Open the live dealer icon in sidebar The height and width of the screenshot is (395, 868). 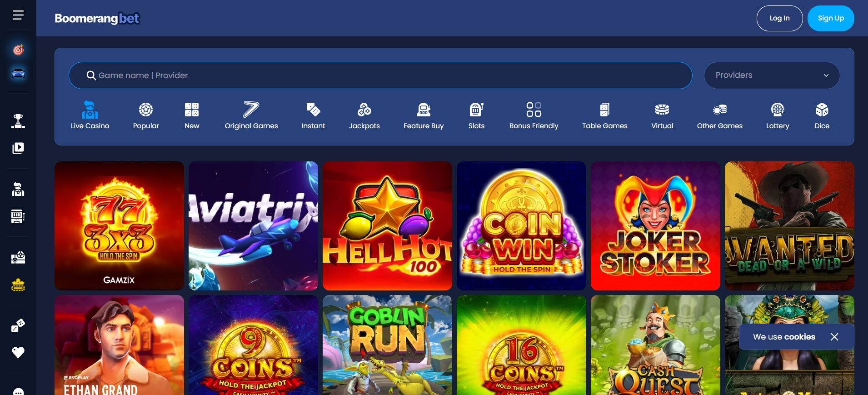[x=18, y=189]
